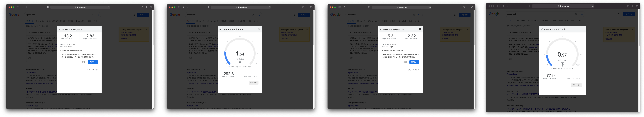The height and width of the screenshot is (117, 644).
Task: Click 詳細 in the 13.2 Mbps dialog
Action: [x=84, y=62]
